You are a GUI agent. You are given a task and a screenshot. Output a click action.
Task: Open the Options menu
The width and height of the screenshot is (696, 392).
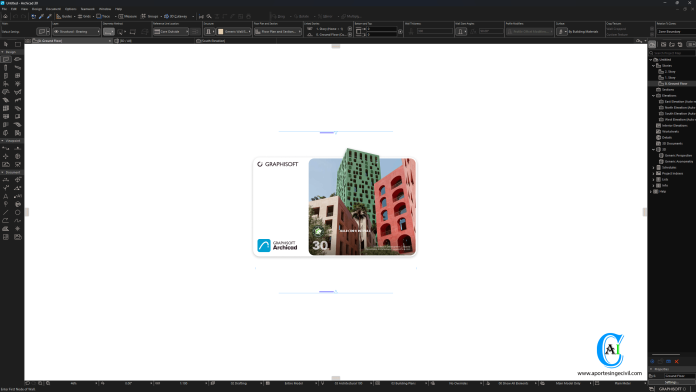click(71, 9)
